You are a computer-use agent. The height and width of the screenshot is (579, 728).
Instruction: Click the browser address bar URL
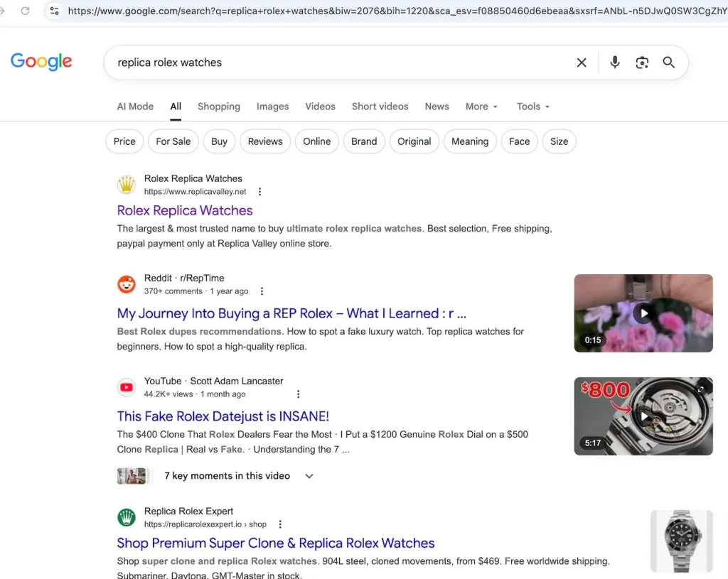pos(397,11)
